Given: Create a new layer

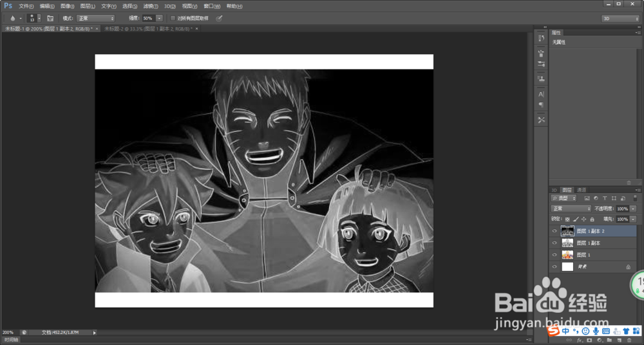Looking at the screenshot, I should pos(619,340).
